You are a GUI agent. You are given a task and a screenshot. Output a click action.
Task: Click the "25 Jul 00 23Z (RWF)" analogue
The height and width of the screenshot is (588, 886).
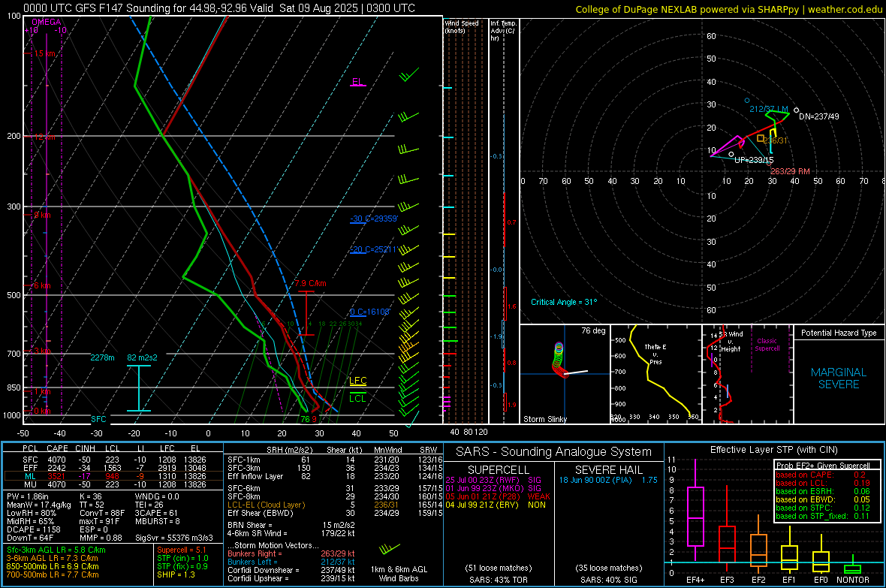[x=482, y=480]
